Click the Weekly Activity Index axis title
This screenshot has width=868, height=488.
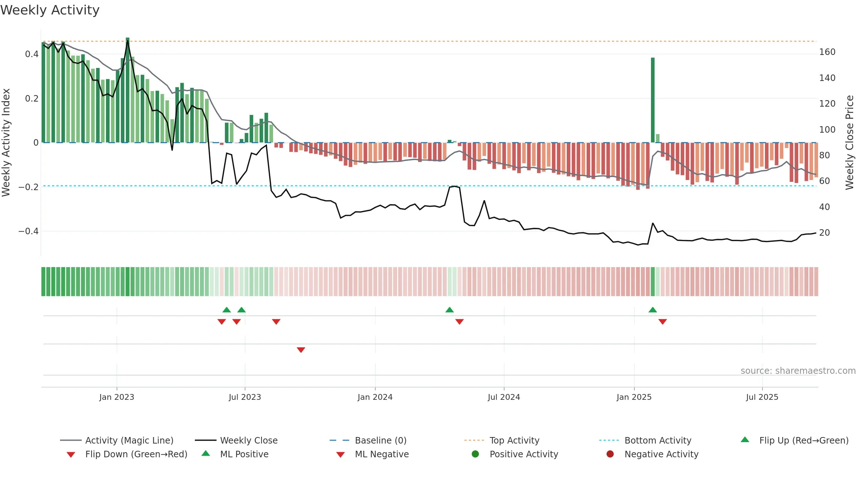click(6, 142)
